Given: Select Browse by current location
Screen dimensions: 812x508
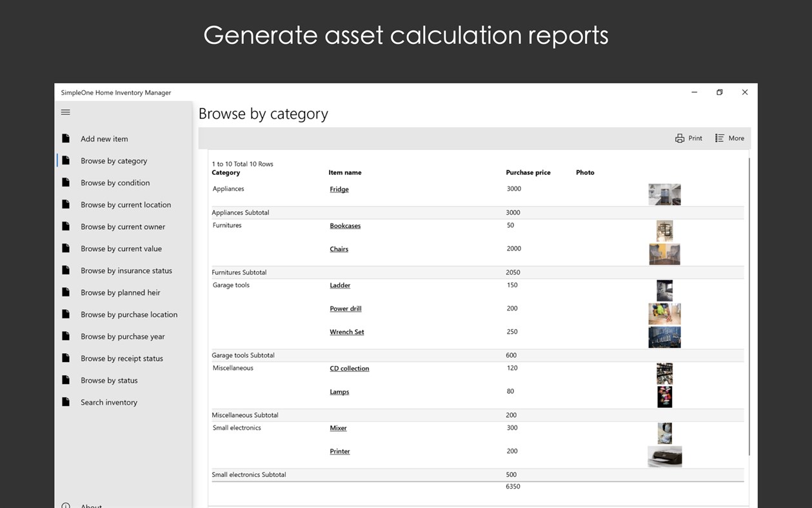Looking at the screenshot, I should [126, 205].
